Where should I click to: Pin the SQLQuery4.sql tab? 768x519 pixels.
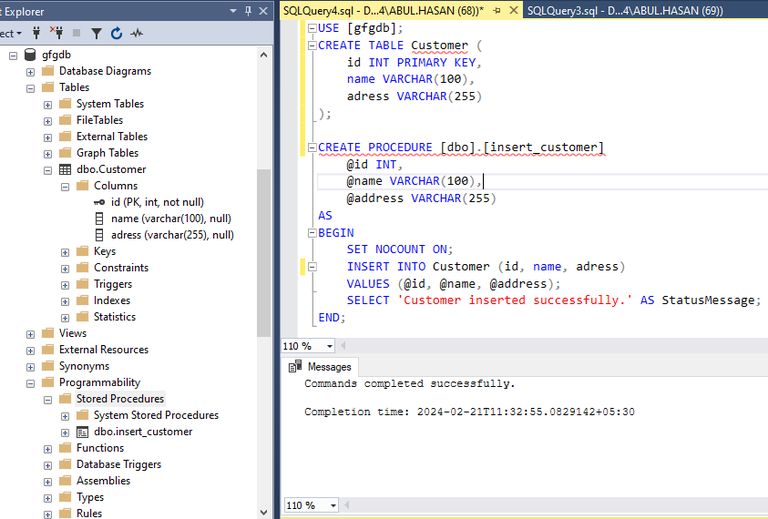[497, 10]
